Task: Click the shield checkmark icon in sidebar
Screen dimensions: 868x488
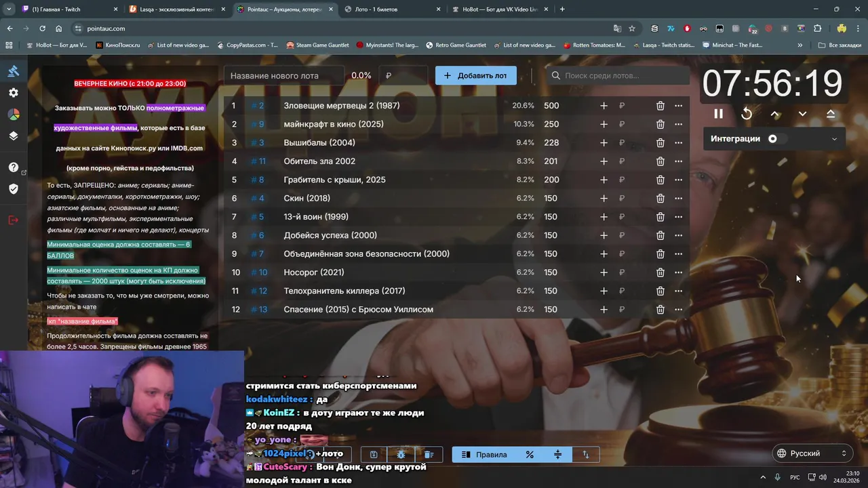Action: tap(14, 189)
